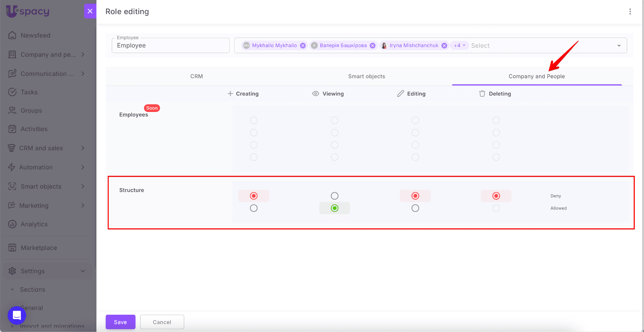Switch to the CRM tab

pyautogui.click(x=196, y=76)
